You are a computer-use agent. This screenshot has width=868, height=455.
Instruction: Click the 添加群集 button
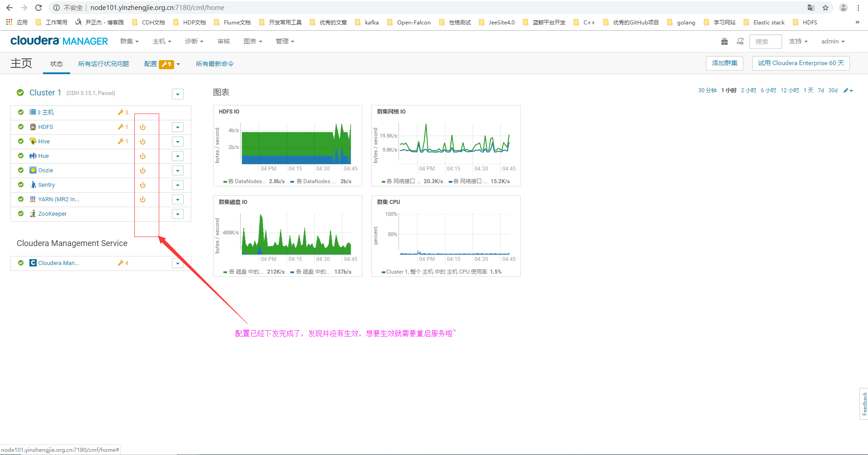[x=725, y=63]
